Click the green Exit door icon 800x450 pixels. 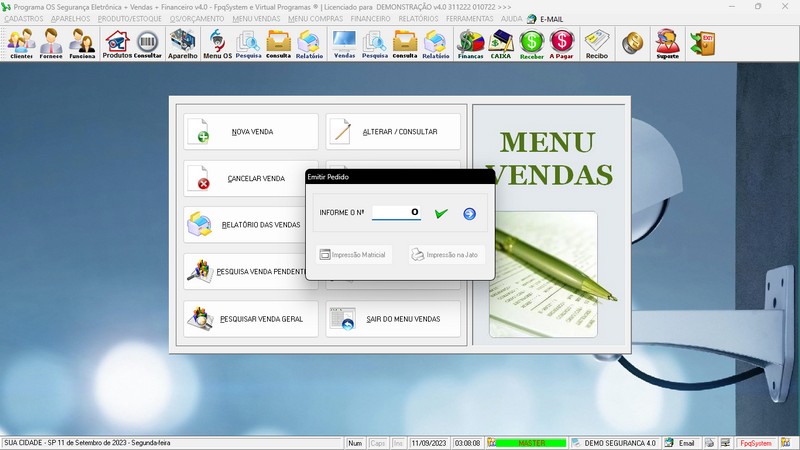coord(703,44)
